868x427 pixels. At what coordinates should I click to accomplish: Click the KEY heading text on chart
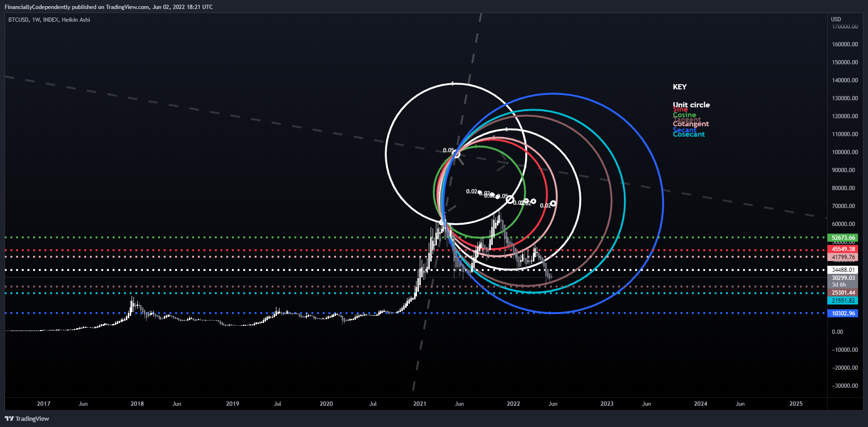pyautogui.click(x=680, y=87)
